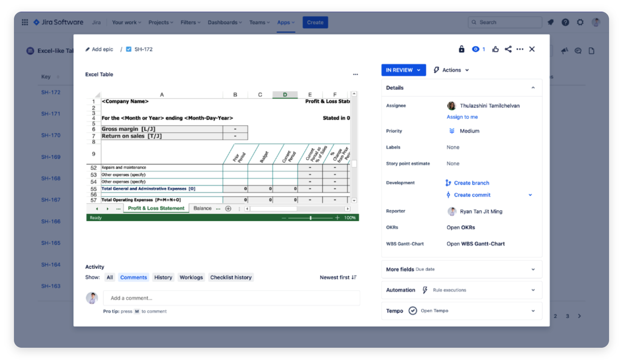Click Assign to me link

[462, 117]
